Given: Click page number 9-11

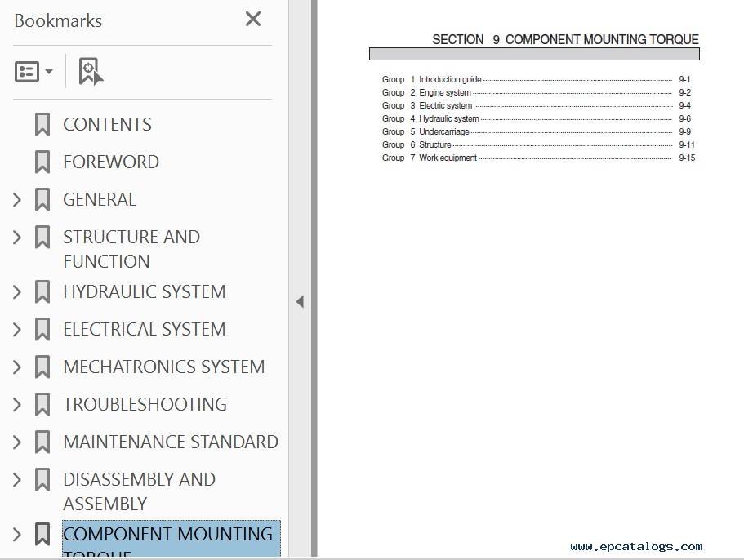Looking at the screenshot, I should click(x=686, y=144).
